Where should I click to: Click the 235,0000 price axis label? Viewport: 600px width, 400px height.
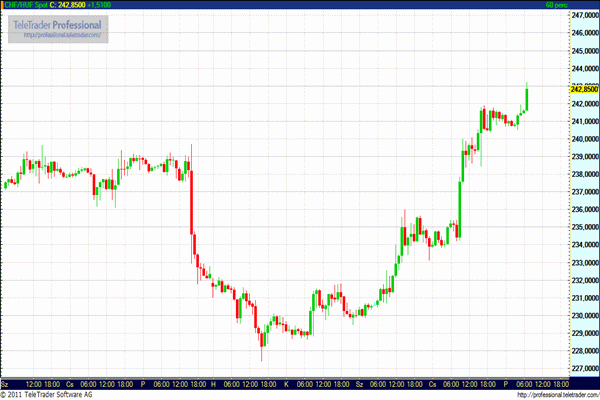[585, 227]
